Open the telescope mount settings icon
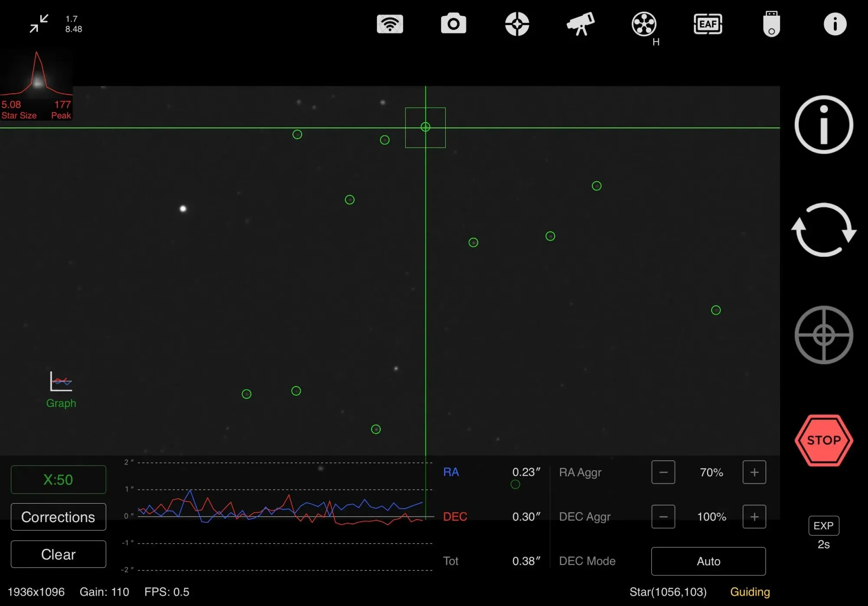This screenshot has height=606, width=868. (x=580, y=24)
